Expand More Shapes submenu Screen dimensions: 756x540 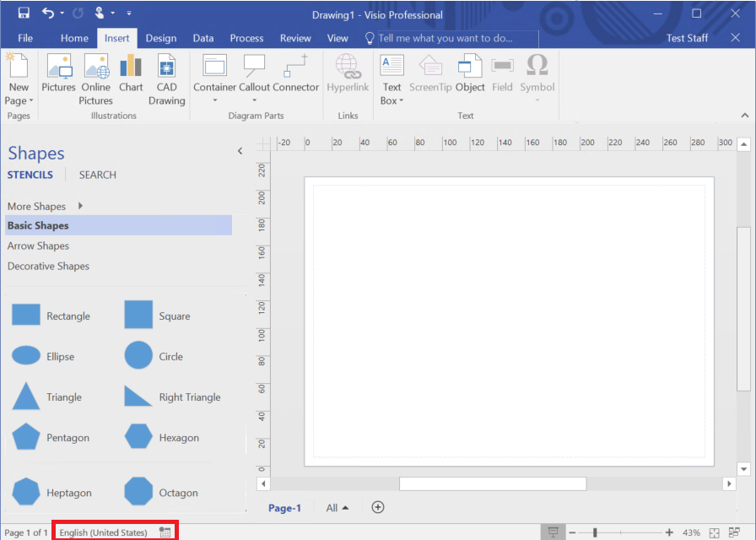[x=80, y=206]
